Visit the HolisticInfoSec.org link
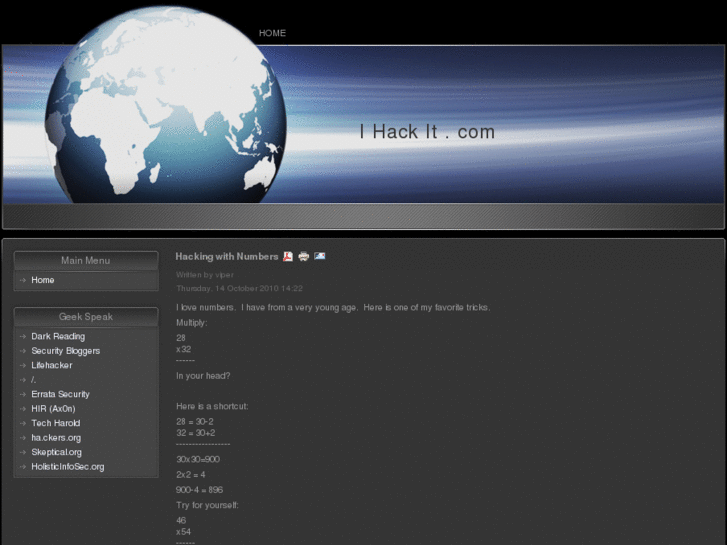The image size is (727, 545). (x=68, y=467)
